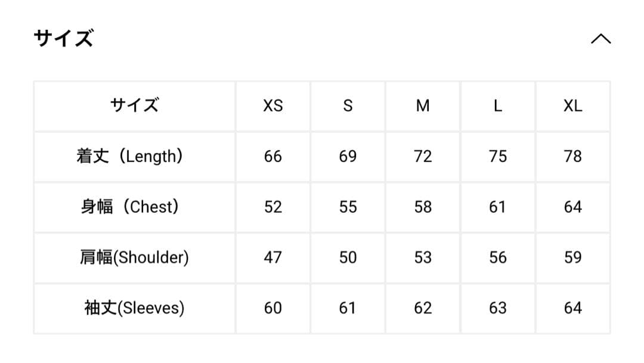The image size is (644, 363).
Task: Collapse the サイズ section chevron
Action: [x=600, y=39]
